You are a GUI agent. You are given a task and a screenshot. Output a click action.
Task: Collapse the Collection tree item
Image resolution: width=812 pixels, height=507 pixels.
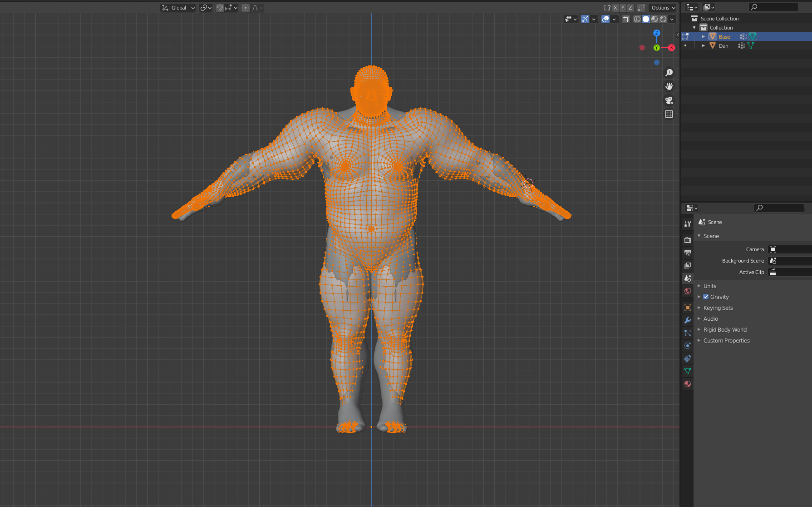[694, 28]
